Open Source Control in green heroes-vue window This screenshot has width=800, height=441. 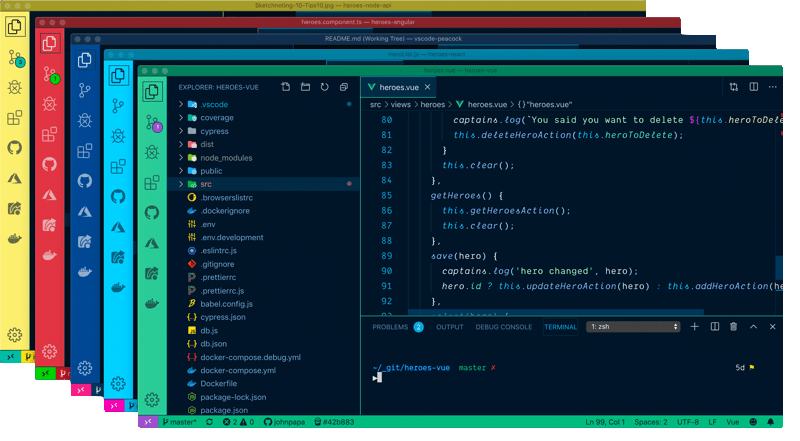[153, 123]
